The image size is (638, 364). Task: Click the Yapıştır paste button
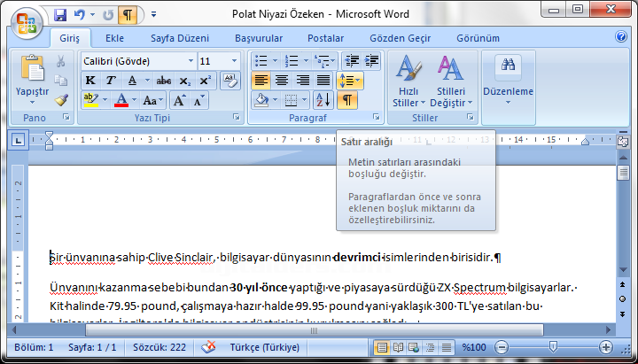pyautogui.click(x=32, y=80)
